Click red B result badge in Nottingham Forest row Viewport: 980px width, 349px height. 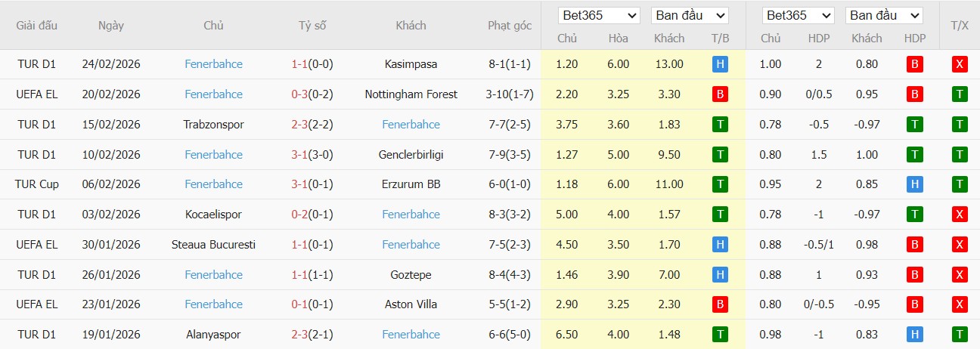(x=720, y=94)
